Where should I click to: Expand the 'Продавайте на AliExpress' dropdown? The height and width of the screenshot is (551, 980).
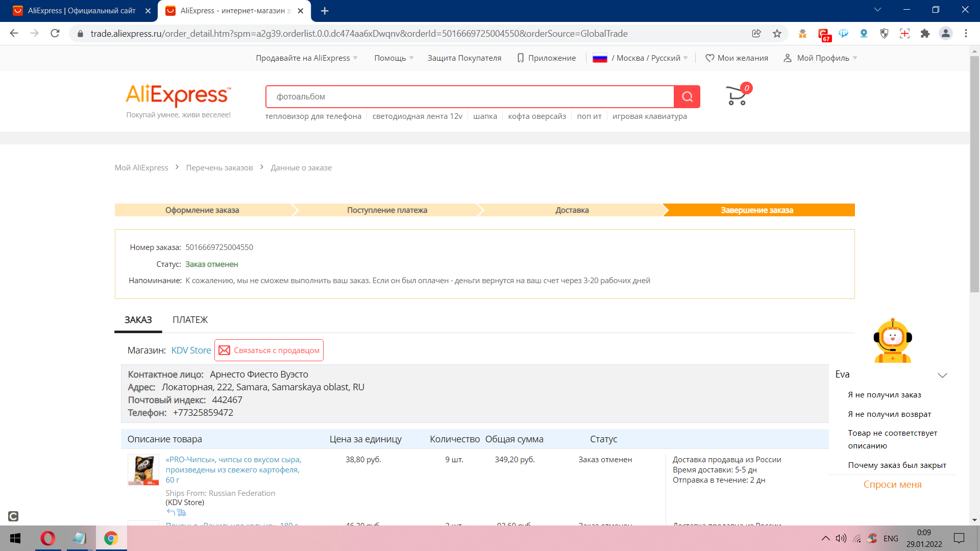click(307, 58)
